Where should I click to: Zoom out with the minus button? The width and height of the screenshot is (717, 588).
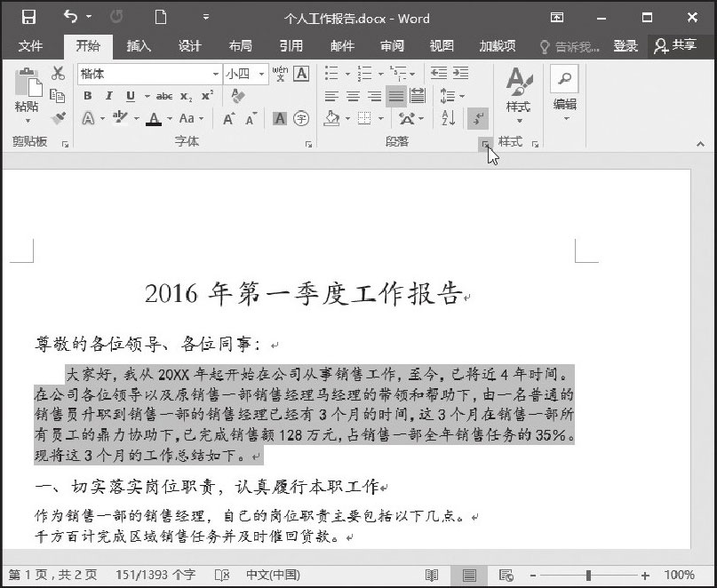533,576
